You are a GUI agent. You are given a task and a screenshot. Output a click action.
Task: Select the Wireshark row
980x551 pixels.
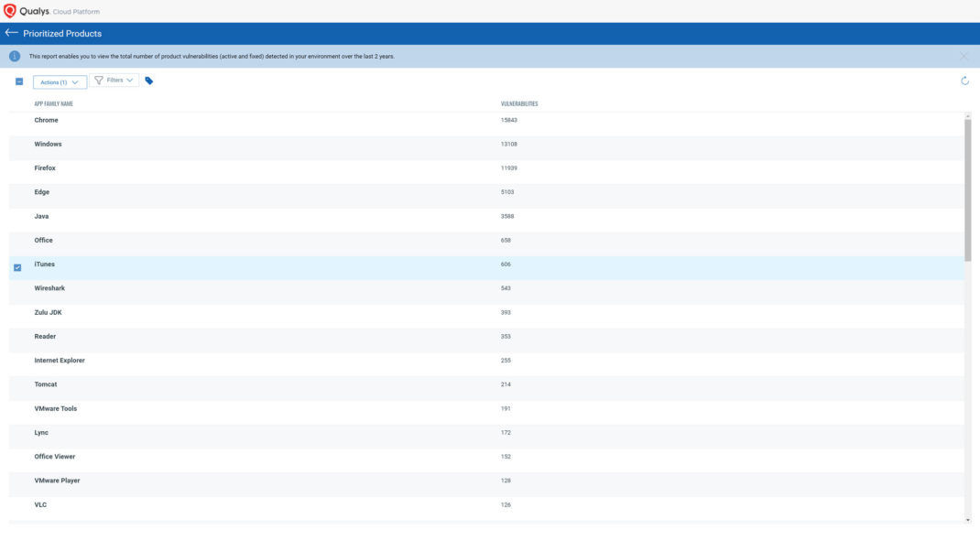pos(486,292)
